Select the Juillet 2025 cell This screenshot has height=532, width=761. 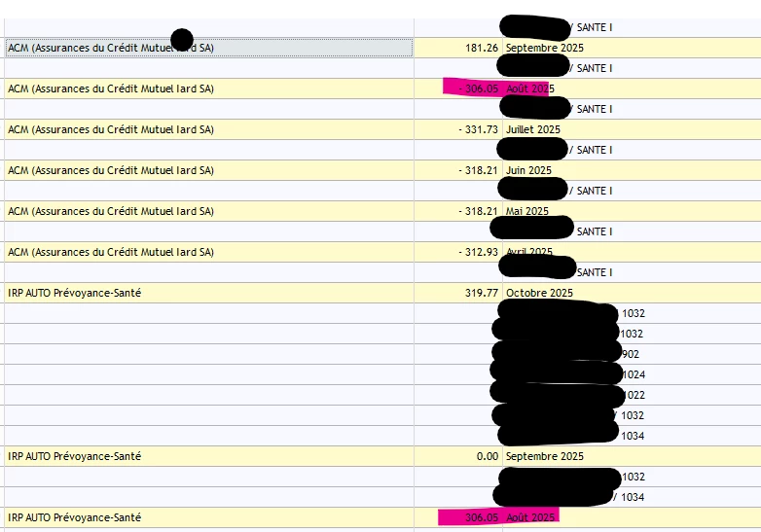click(x=632, y=129)
